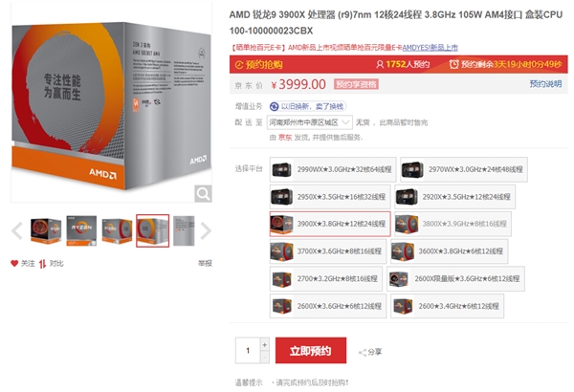Open the 预约说明 link
Viewport: 574px width, 392px height.
[x=545, y=84]
